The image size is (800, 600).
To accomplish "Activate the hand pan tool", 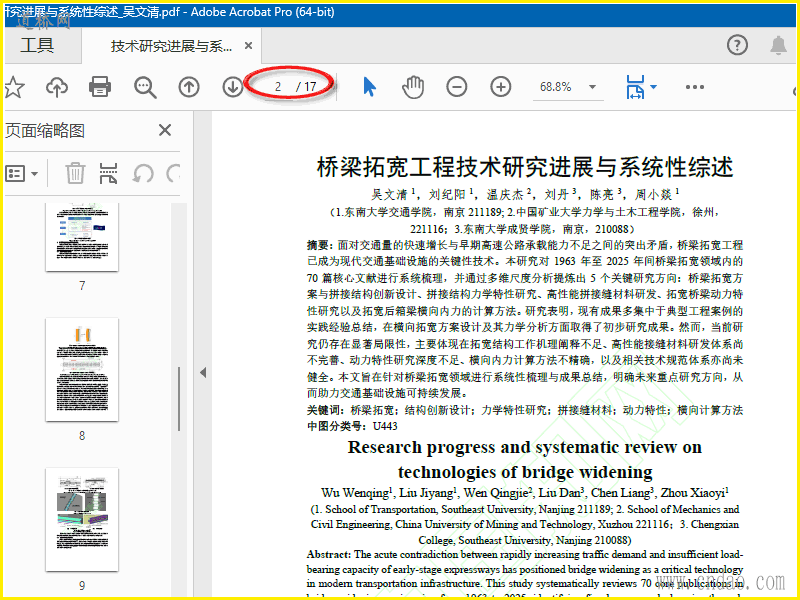I will tap(412, 87).
